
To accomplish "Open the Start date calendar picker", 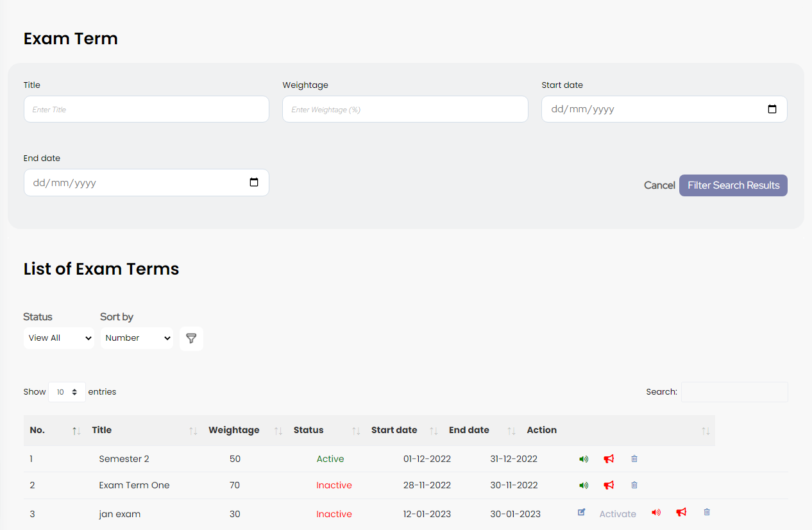I will point(772,109).
